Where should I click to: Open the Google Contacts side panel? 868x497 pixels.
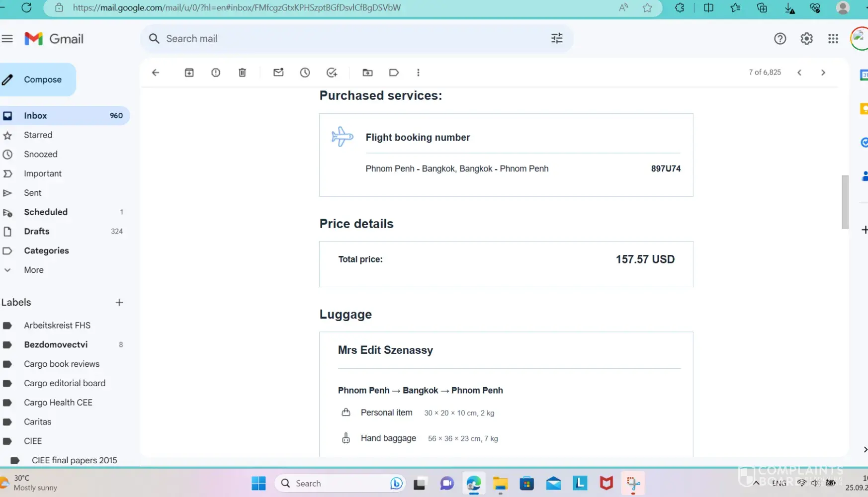(865, 176)
